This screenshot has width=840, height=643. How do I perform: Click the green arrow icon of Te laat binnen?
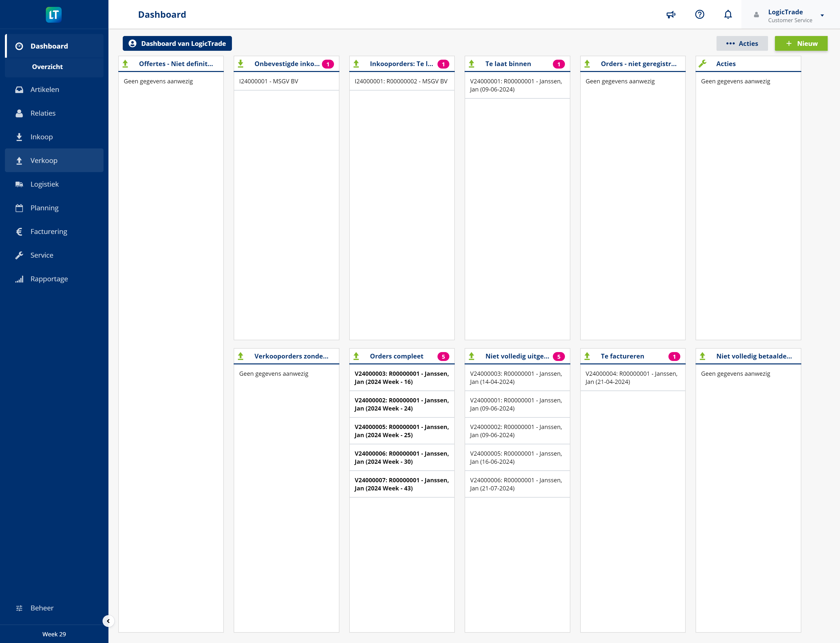(472, 64)
